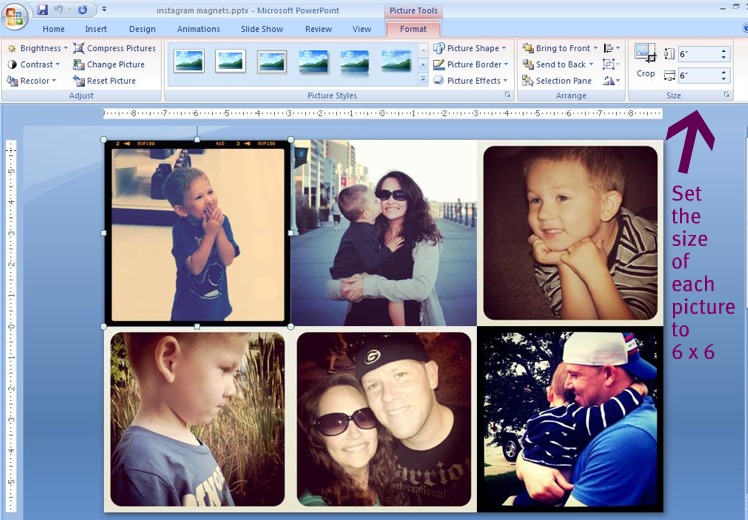
Task: Switch to the Review tab
Action: (318, 29)
